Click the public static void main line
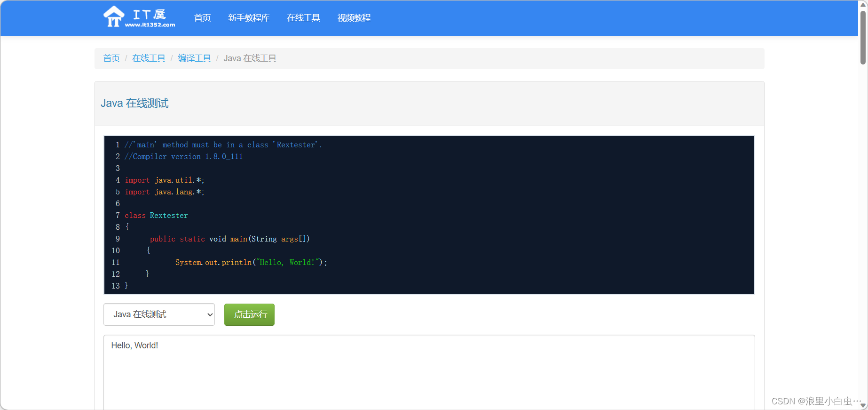 [x=229, y=239]
